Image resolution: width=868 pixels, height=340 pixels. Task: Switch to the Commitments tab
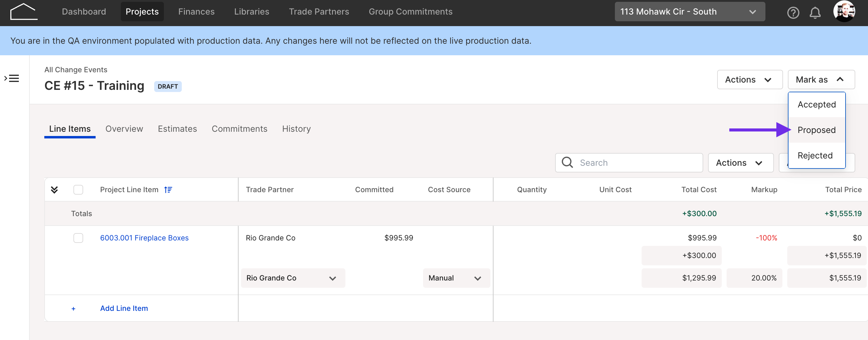pos(239,129)
